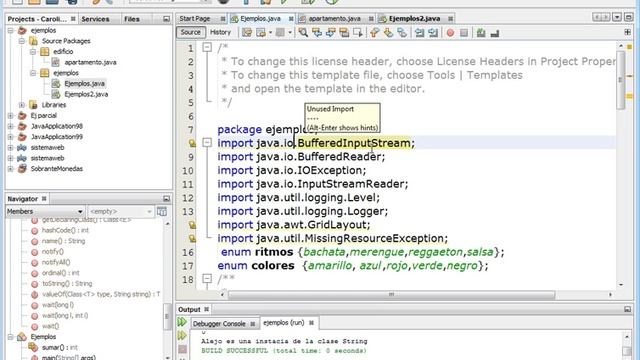This screenshot has height=360, width=640.
Task: Go to Next Bookmark icon
Action: coord(388,33)
